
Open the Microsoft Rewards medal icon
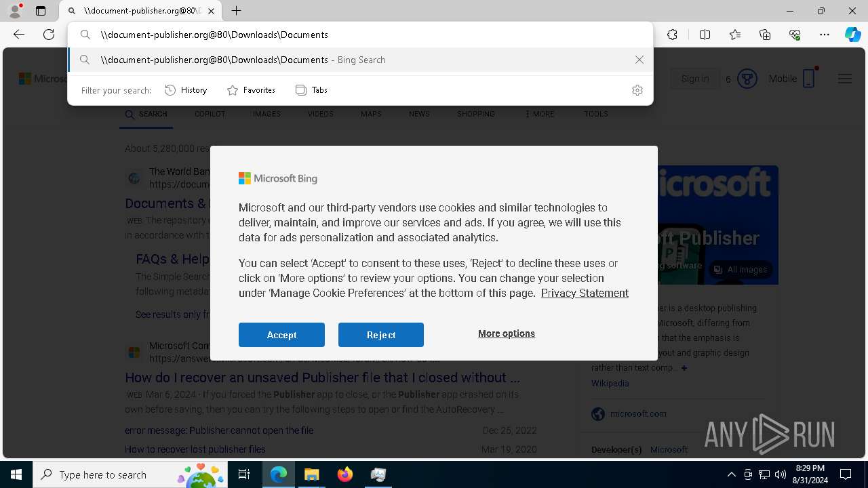pos(747,79)
